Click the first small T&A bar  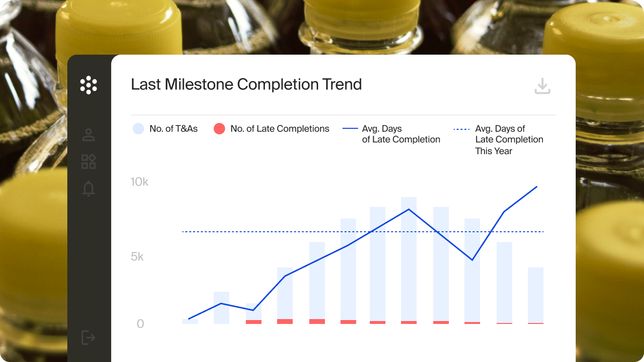pos(190,321)
